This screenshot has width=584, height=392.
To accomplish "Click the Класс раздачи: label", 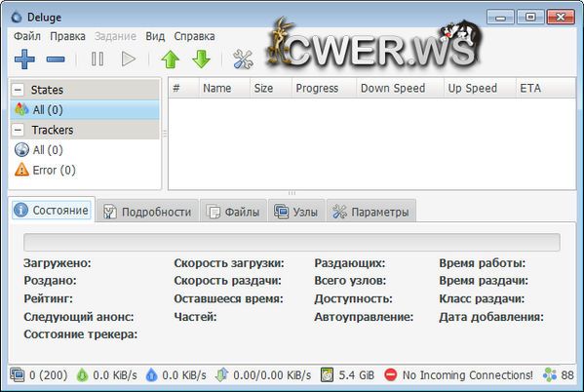I will (482, 298).
